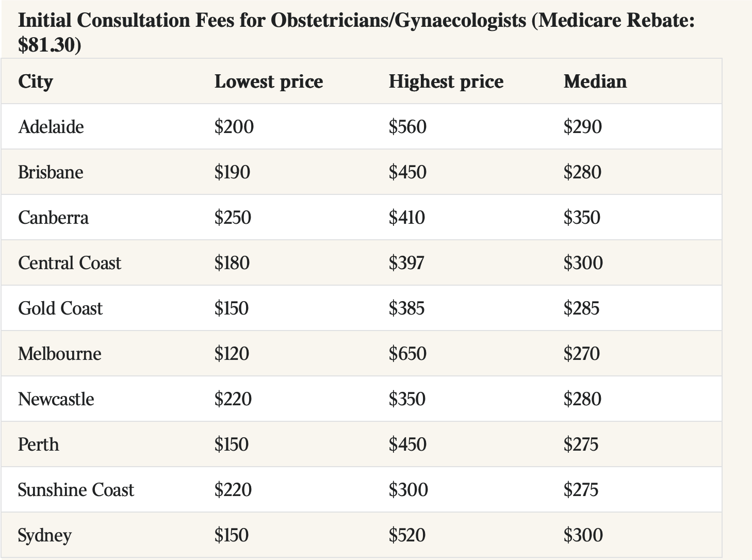Click Sunshine Coast's $300 highest price
The width and height of the screenshot is (752, 560).
point(408,490)
